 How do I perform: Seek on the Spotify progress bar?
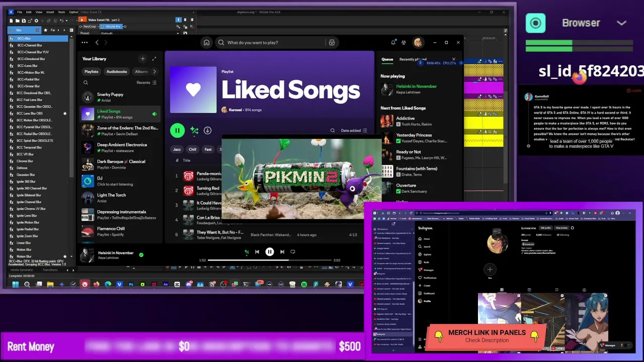click(270, 260)
